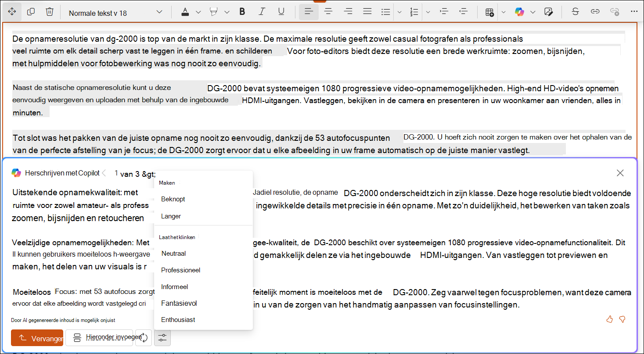Click the adjust tone settings icon button
644x354 pixels.
coord(162,338)
